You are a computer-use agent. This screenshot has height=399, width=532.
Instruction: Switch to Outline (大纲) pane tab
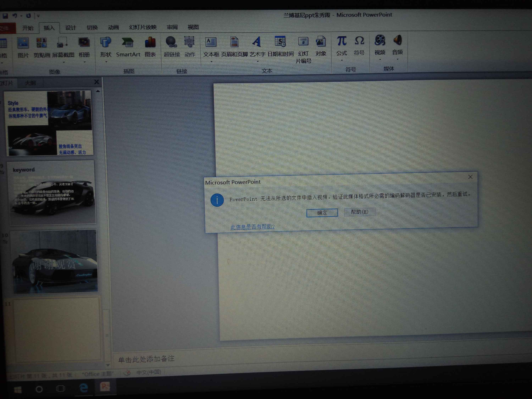point(31,83)
